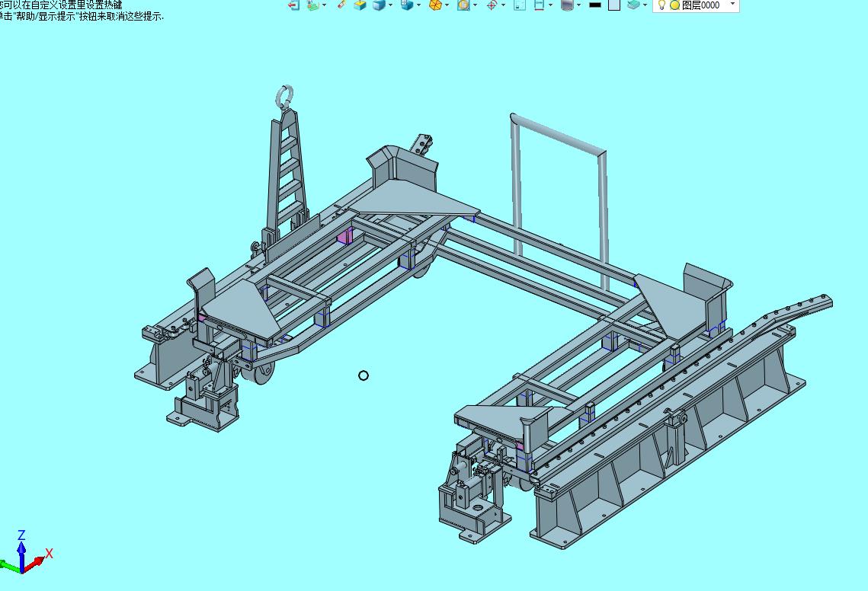
Task: Click the orange polyhedron mesh icon
Action: click(436, 5)
